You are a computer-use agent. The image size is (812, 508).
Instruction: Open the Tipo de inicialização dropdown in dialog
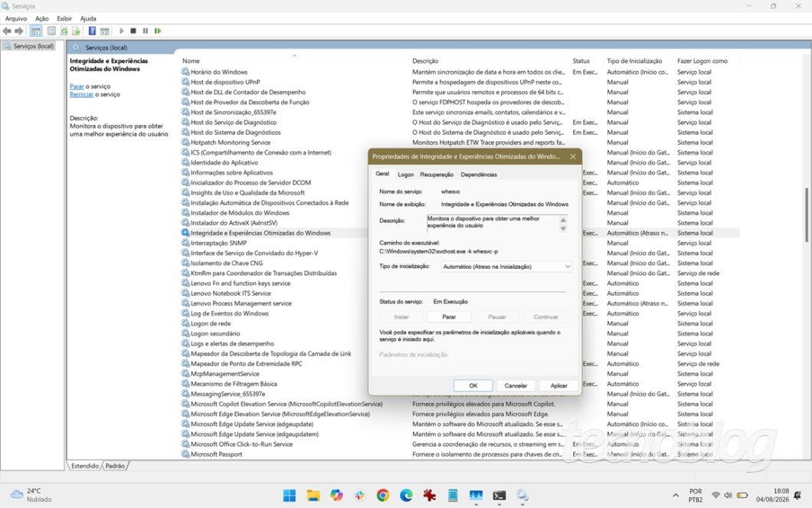click(506, 267)
